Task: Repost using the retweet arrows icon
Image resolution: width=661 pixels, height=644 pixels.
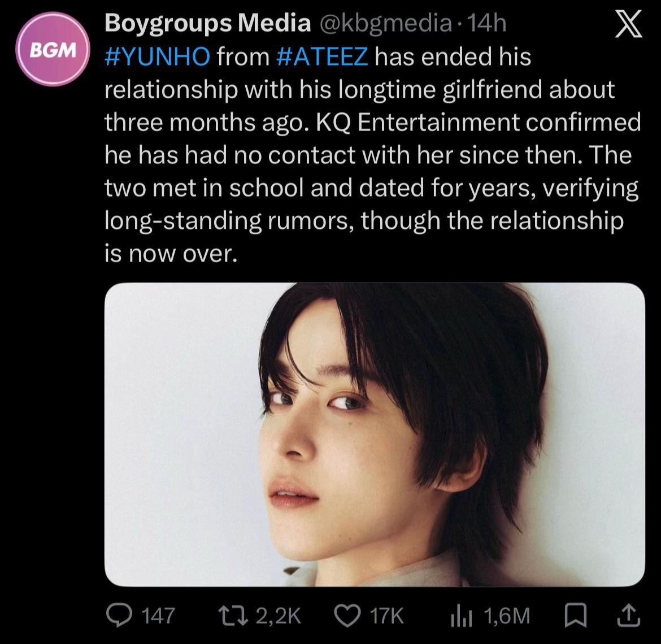Action: click(233, 615)
